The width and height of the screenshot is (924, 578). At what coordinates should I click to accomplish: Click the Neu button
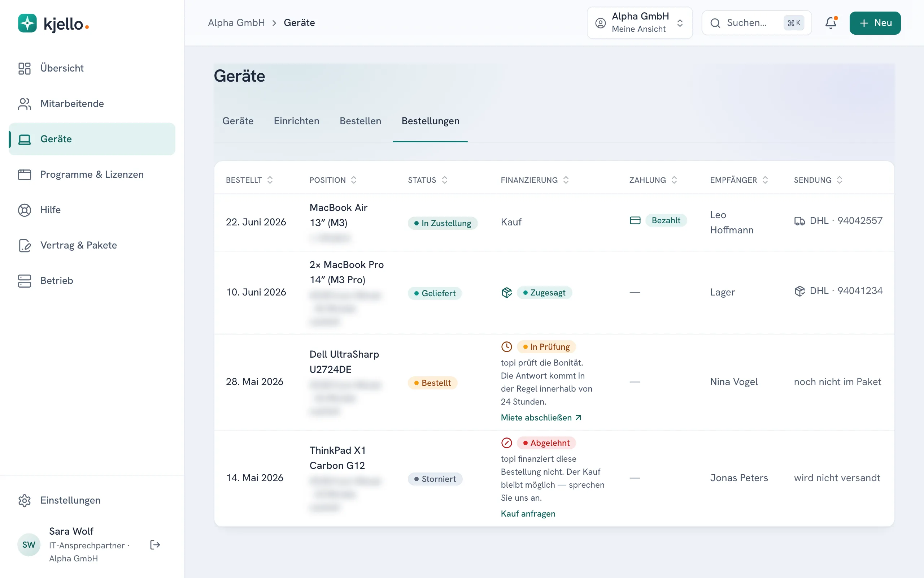(x=875, y=23)
